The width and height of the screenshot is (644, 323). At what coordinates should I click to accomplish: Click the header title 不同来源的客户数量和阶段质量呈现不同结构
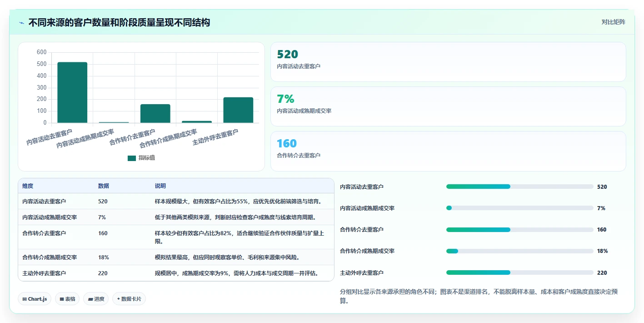tap(119, 23)
